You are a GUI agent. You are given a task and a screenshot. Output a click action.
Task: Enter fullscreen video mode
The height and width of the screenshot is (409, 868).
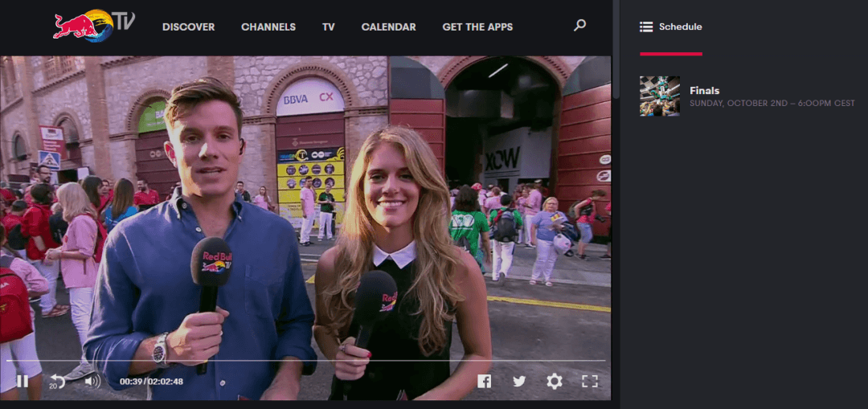(590, 381)
